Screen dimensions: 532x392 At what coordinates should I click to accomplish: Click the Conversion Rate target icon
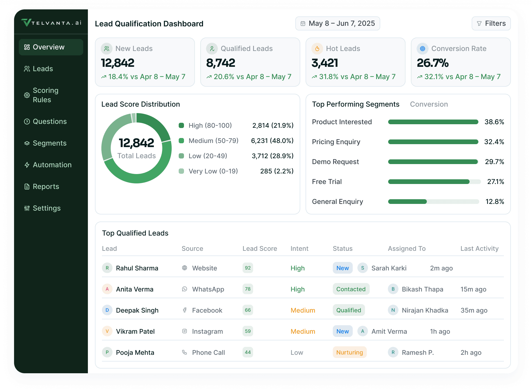[423, 49]
